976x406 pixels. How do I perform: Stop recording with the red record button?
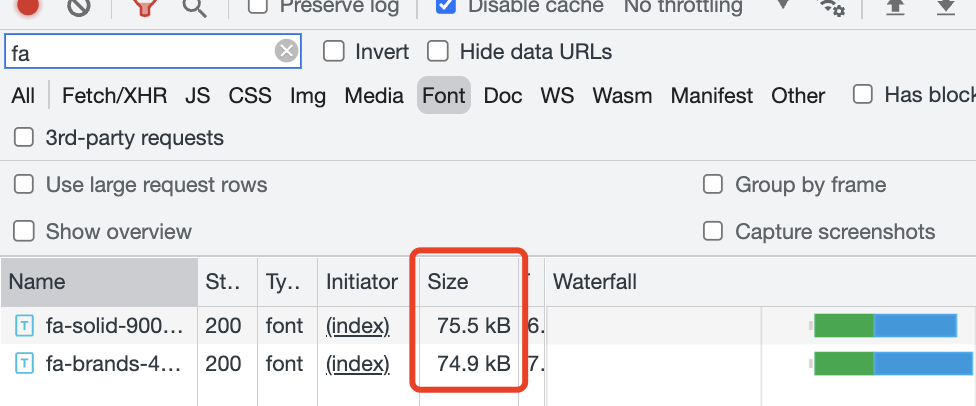click(27, 5)
